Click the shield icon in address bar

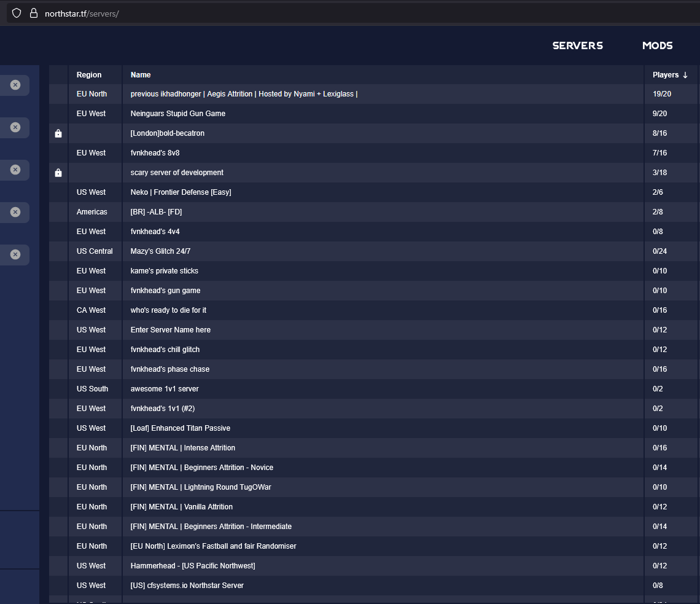(x=17, y=14)
